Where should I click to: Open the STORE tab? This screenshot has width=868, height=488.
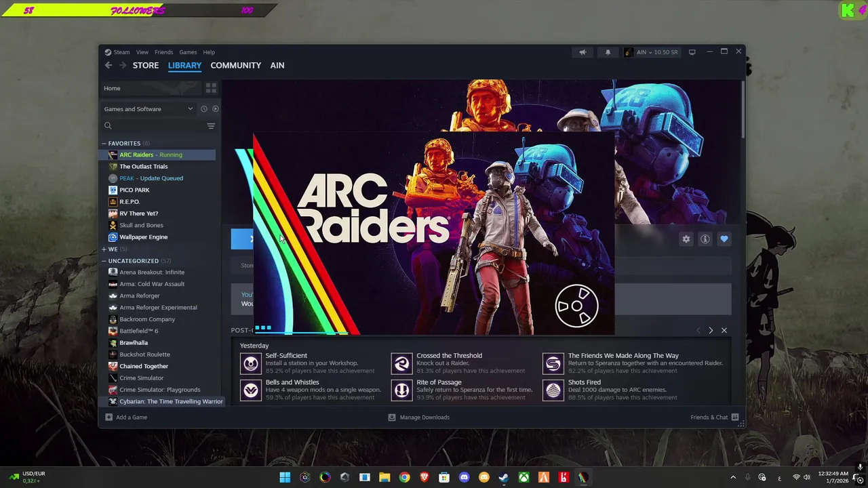[146, 65]
